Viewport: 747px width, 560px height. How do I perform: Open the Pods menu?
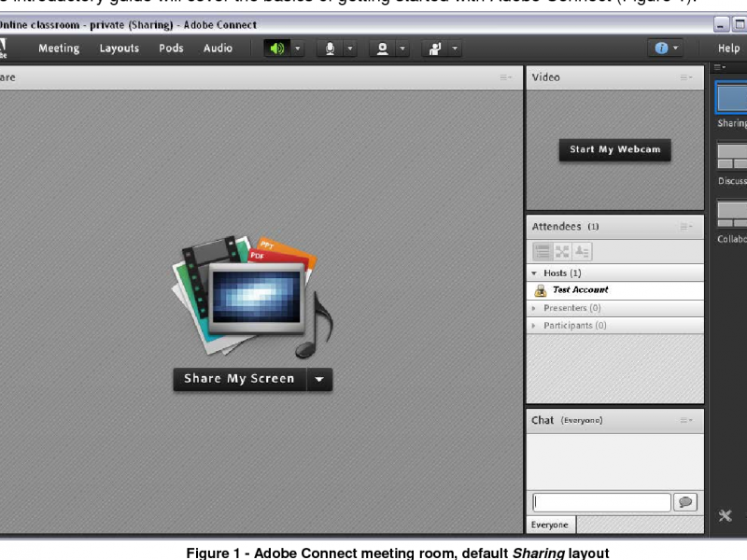tap(171, 49)
